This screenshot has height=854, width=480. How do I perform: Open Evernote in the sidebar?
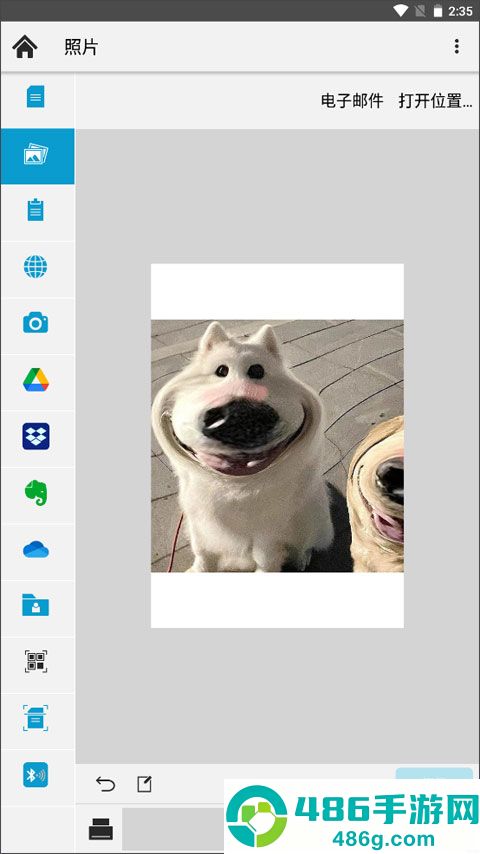point(36,493)
